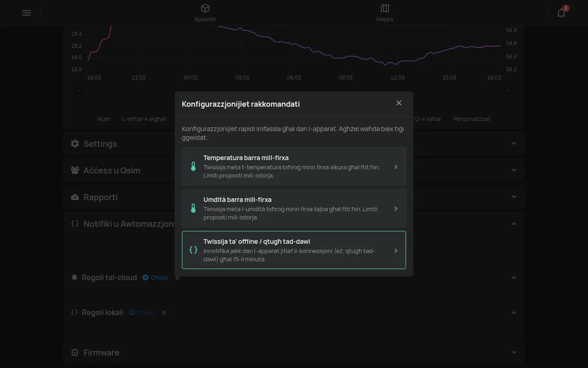Select Temperatura barra mill-firxa configuration
The image size is (588, 368).
(x=294, y=167)
